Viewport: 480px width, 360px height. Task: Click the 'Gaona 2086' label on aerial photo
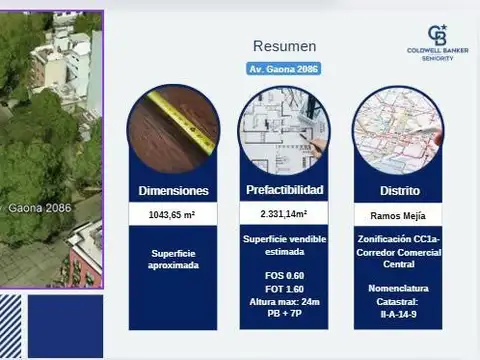tap(39, 208)
